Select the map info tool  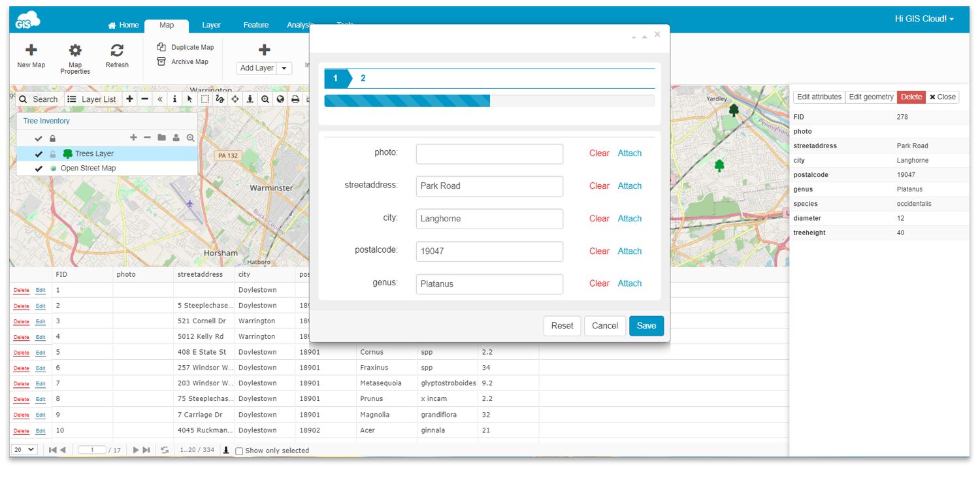[x=174, y=99]
